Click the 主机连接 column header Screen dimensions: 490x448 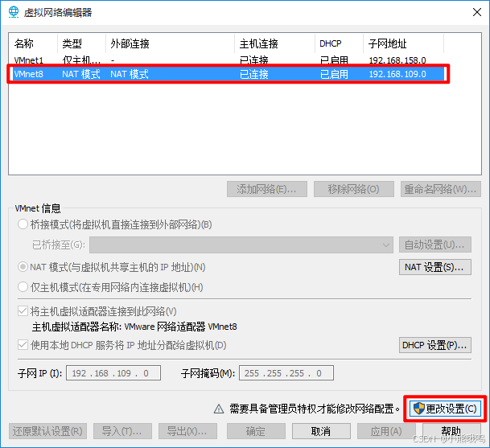click(x=274, y=43)
